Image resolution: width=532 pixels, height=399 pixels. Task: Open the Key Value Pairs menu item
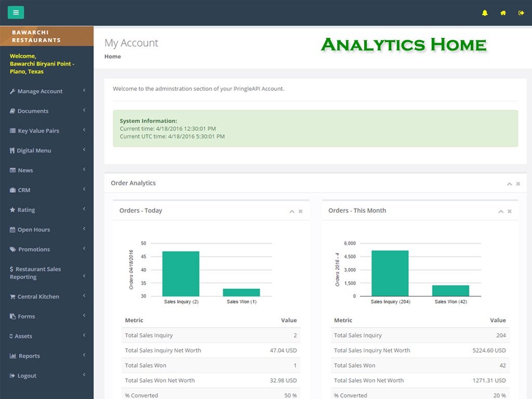(38, 131)
